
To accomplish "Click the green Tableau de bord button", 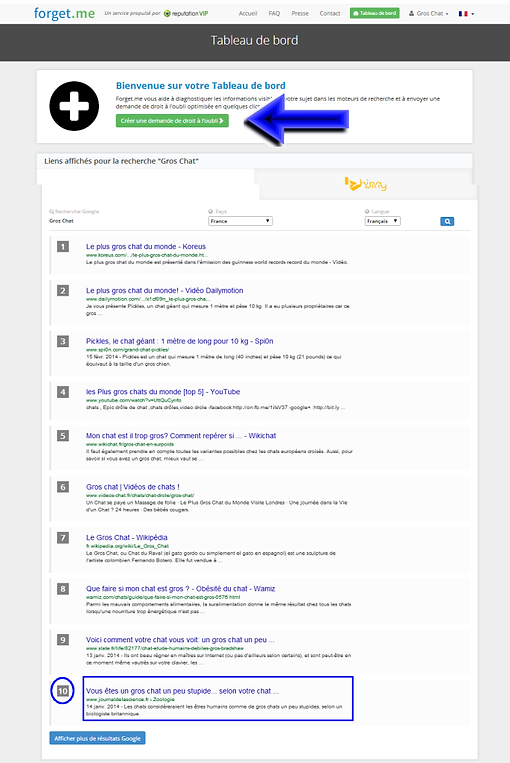I will [x=374, y=13].
